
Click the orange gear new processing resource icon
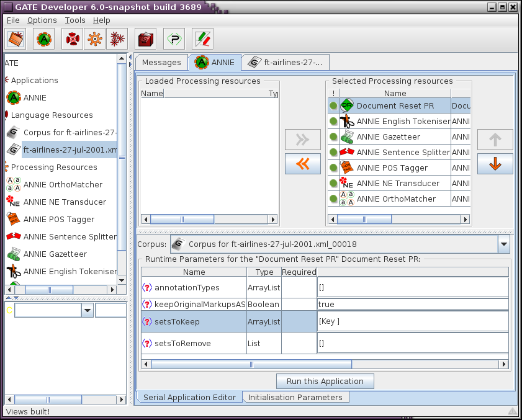point(95,39)
